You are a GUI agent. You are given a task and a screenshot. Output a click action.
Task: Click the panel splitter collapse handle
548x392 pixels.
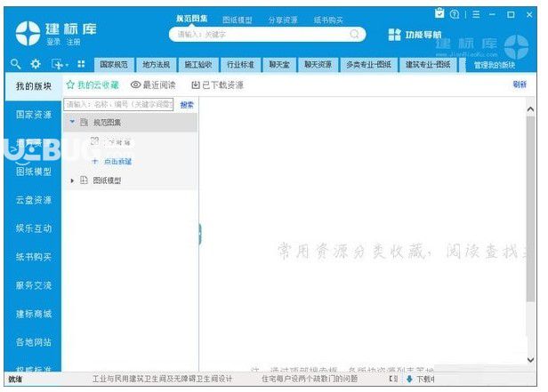point(200,234)
